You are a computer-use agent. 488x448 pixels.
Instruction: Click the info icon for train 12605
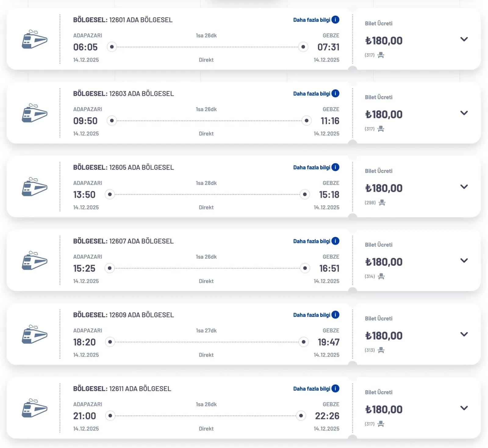[x=335, y=167]
